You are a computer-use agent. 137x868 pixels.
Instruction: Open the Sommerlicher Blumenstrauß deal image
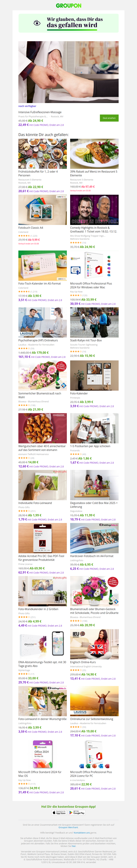[42, 375]
